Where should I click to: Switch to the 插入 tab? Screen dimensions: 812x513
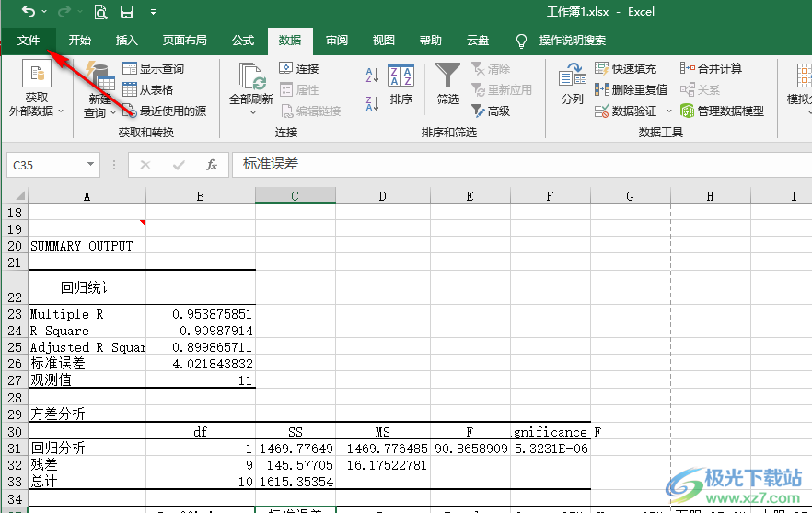pos(126,41)
